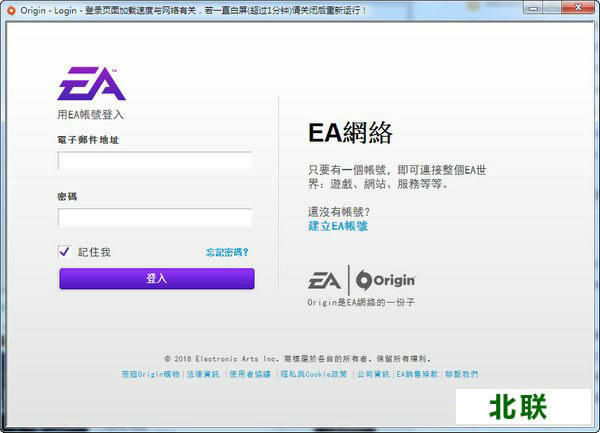Focus the 密碼 password input field
Screen dimensions: 600x433
(155, 217)
